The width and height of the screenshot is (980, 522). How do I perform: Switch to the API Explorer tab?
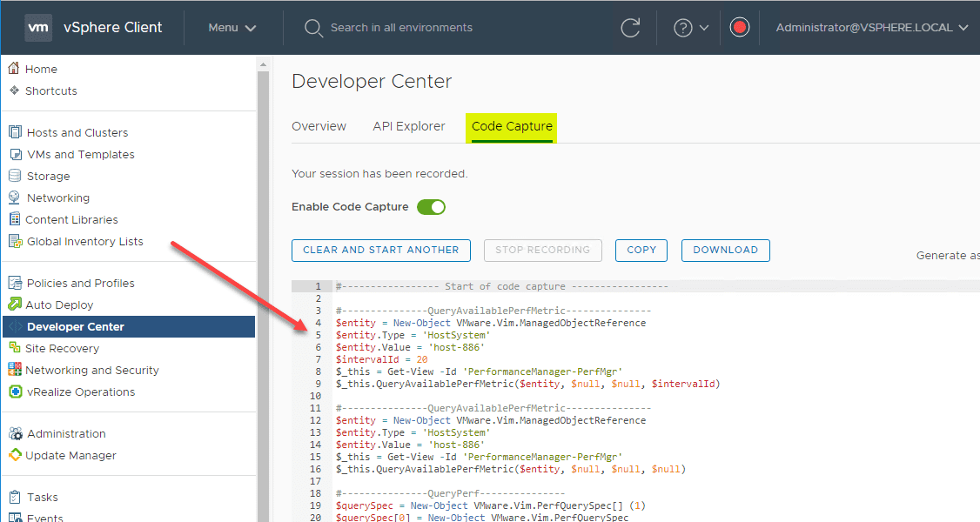[x=409, y=126]
